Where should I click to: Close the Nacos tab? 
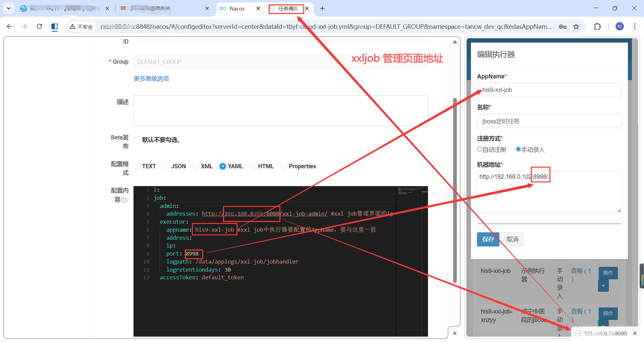(x=258, y=8)
